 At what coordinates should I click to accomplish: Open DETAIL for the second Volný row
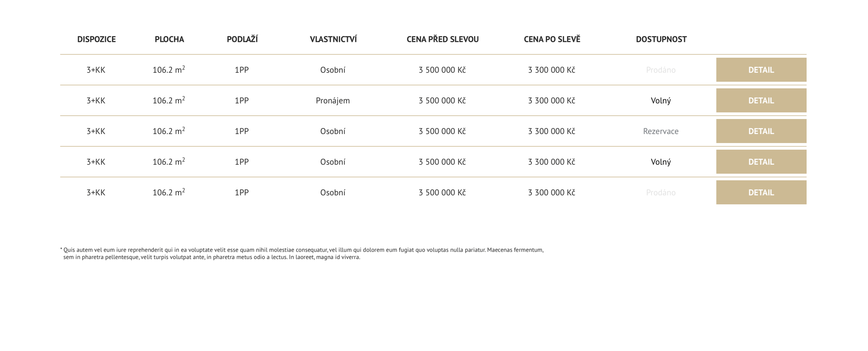click(761, 162)
